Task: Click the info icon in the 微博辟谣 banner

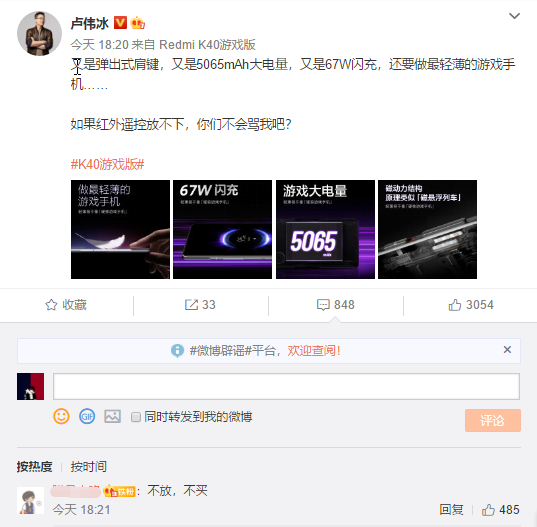Action: [177, 350]
